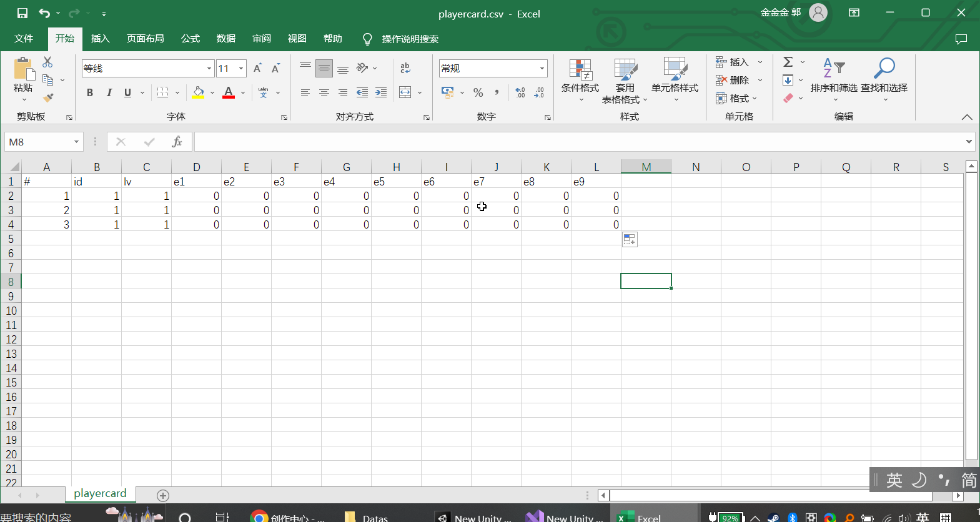Toggle Italic formatting
This screenshot has width=980, height=522.
109,92
